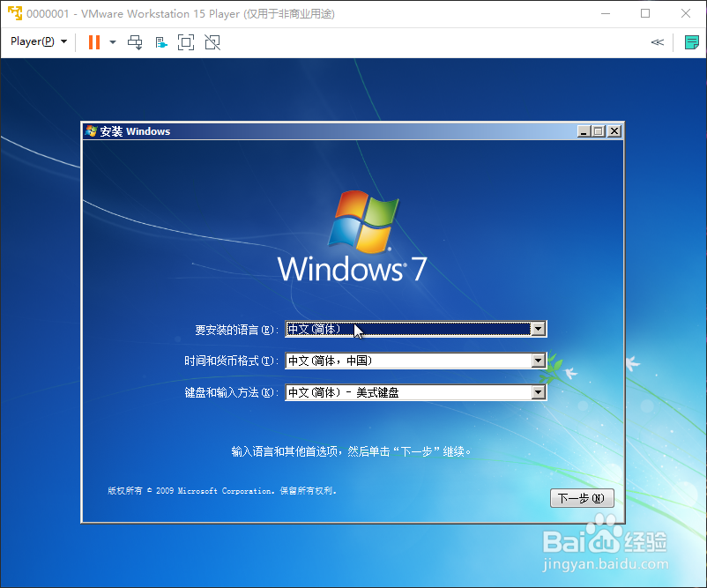This screenshot has width=707, height=588.
Task: Minimize the 安装 Windows dialog
Action: 584,131
